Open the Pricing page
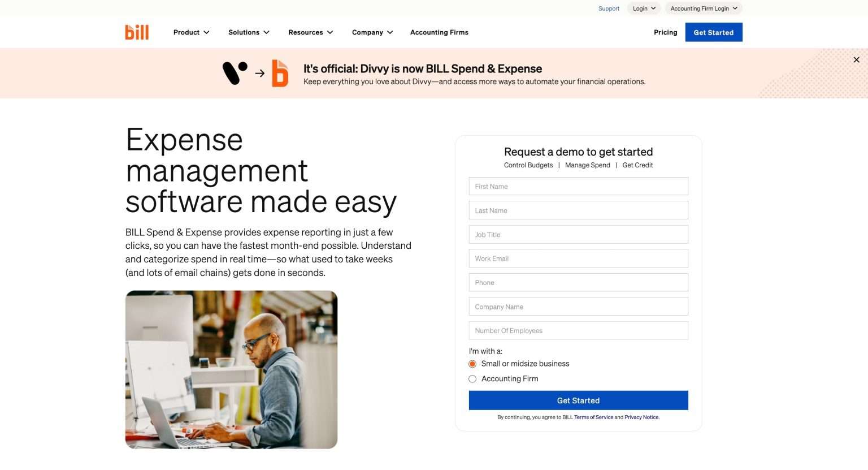This screenshot has height=470, width=868. pyautogui.click(x=665, y=32)
